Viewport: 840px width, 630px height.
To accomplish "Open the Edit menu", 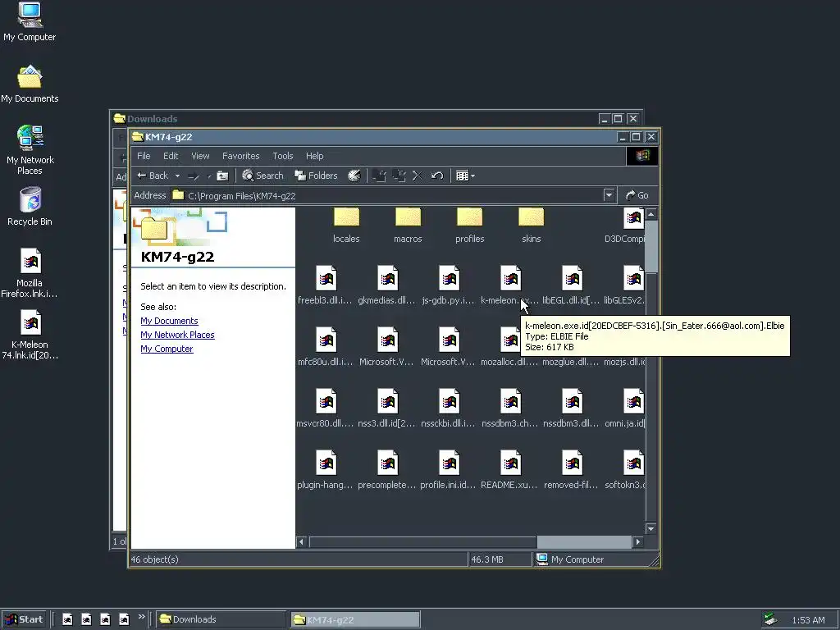I will [x=171, y=156].
